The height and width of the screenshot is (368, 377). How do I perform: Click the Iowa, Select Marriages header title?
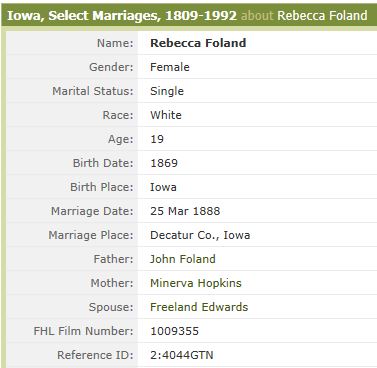[x=122, y=15]
